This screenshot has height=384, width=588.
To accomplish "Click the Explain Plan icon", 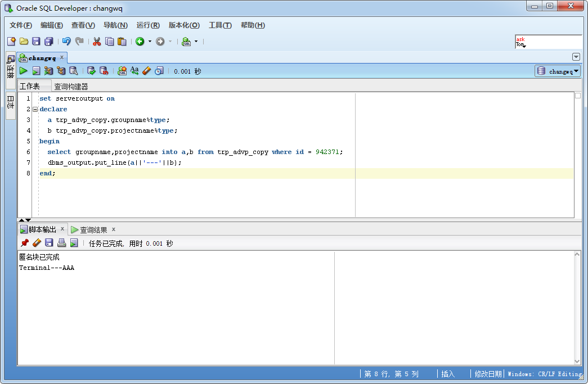I will tap(61, 70).
